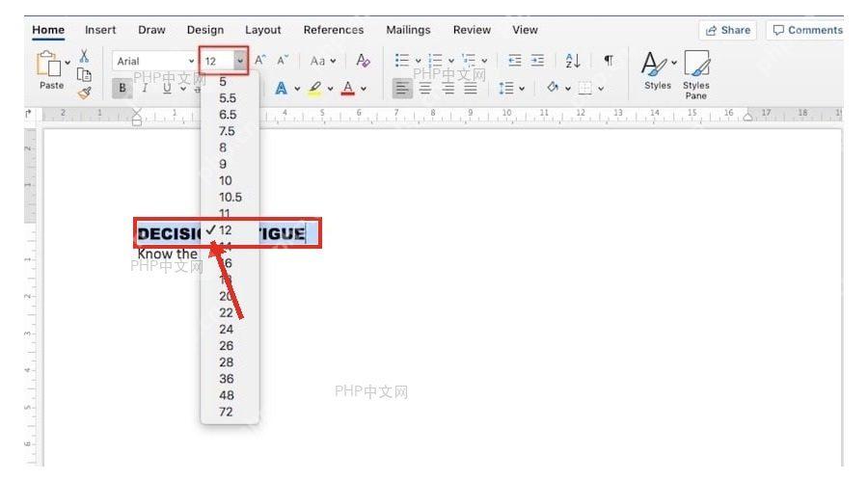
Task: Open the Mailings tab
Action: point(408,30)
